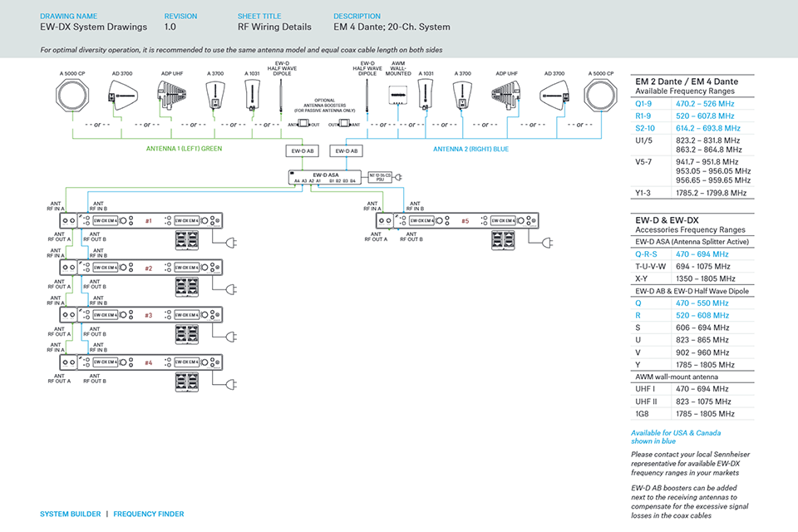Image resolution: width=798 pixels, height=532 pixels.
Task: Select the EW-D AB box on green line
Action: tap(303, 150)
